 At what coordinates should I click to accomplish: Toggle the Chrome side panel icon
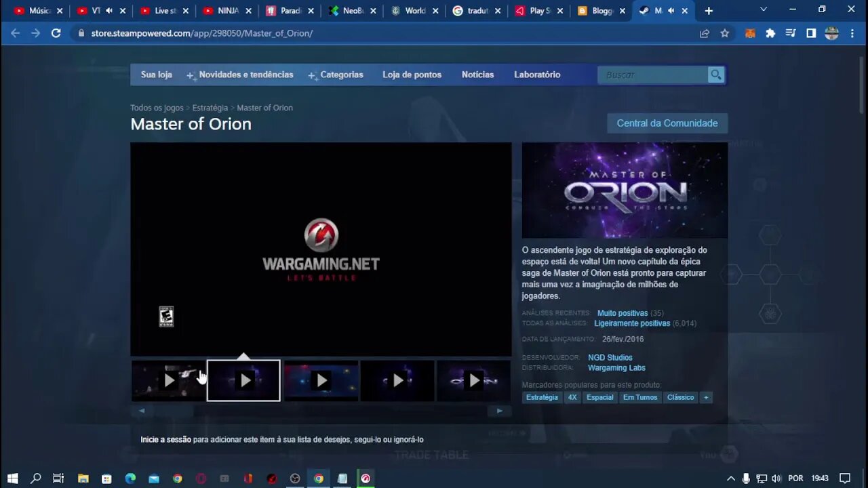tap(811, 33)
